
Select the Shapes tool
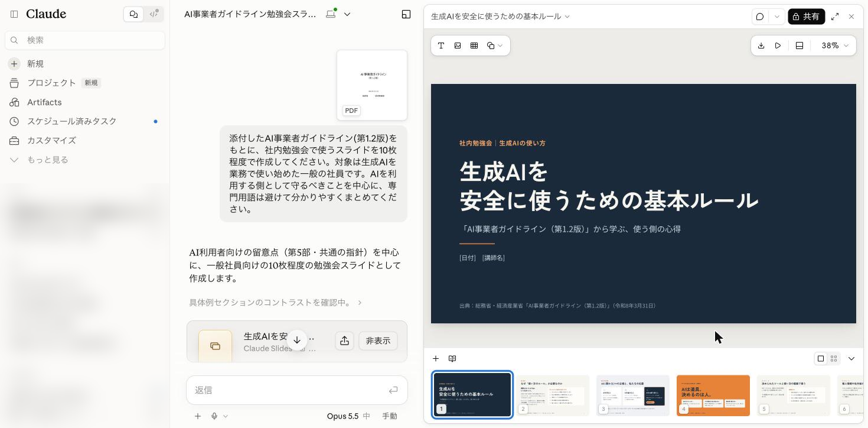coord(491,46)
